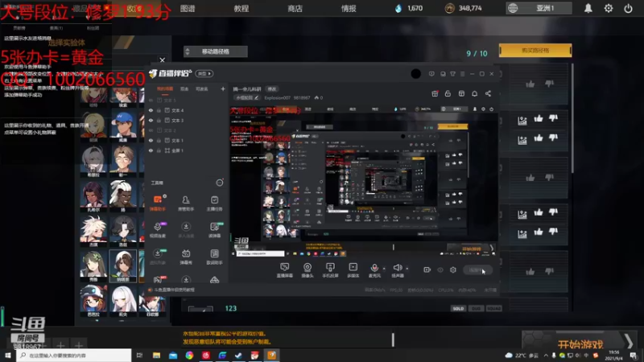Close the experiment selection panel with X

[163, 60]
